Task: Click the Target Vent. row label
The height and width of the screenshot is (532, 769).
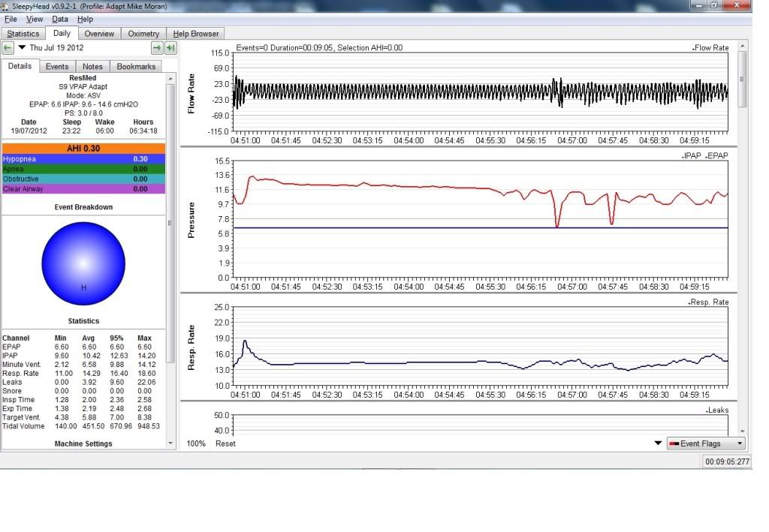Action: tap(21, 417)
